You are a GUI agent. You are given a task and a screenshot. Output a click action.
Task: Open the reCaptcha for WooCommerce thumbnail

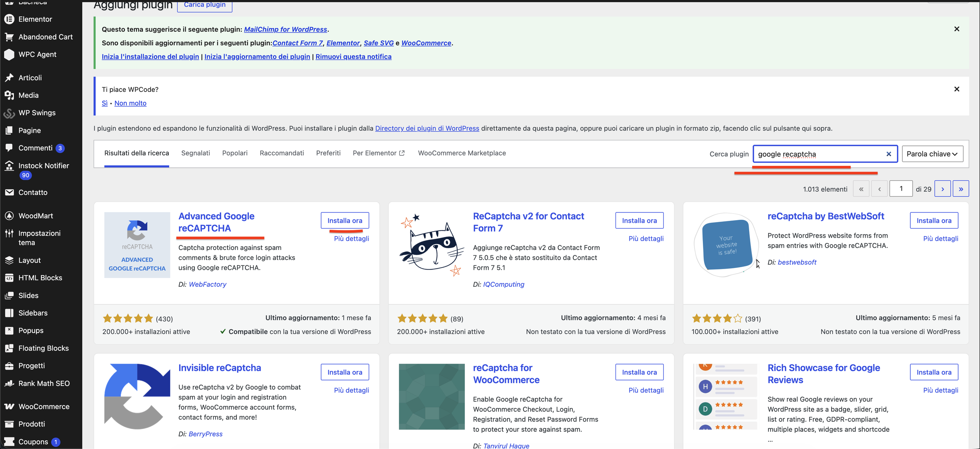[431, 397]
